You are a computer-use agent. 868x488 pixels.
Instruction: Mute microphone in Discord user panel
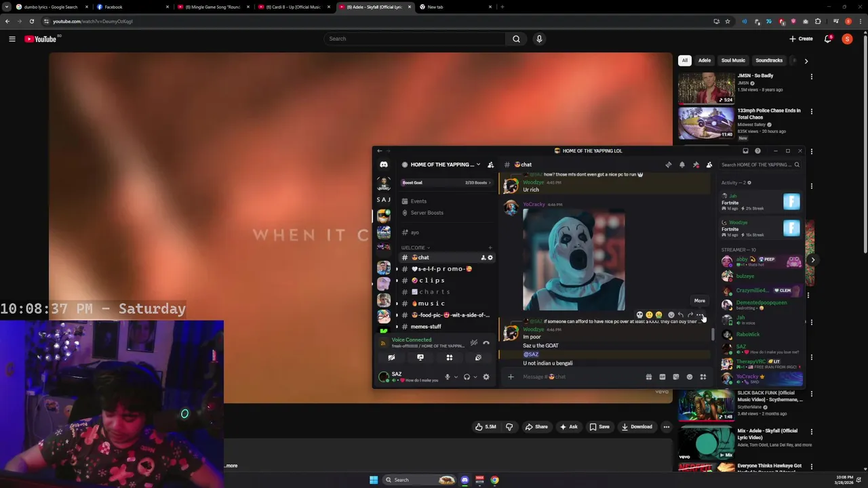(x=447, y=377)
